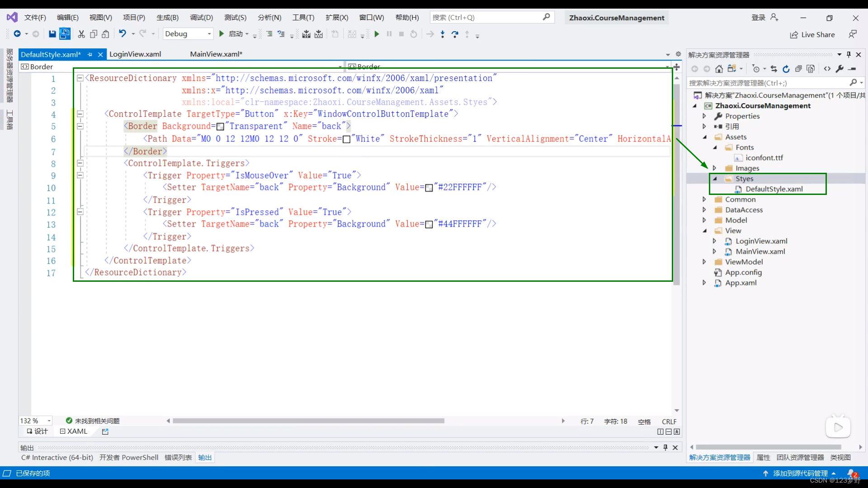Click Transparent color swatch on line 5
The width and height of the screenshot is (868, 488).
click(x=220, y=127)
